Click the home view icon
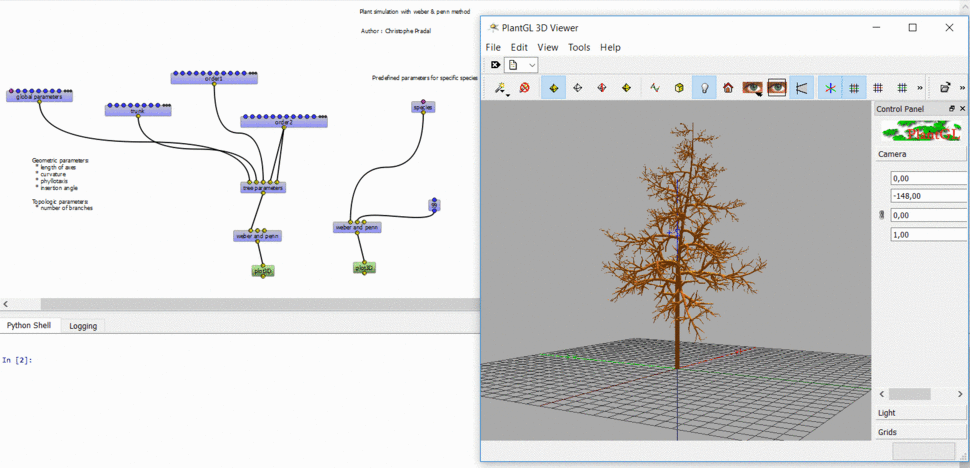 pos(728,88)
